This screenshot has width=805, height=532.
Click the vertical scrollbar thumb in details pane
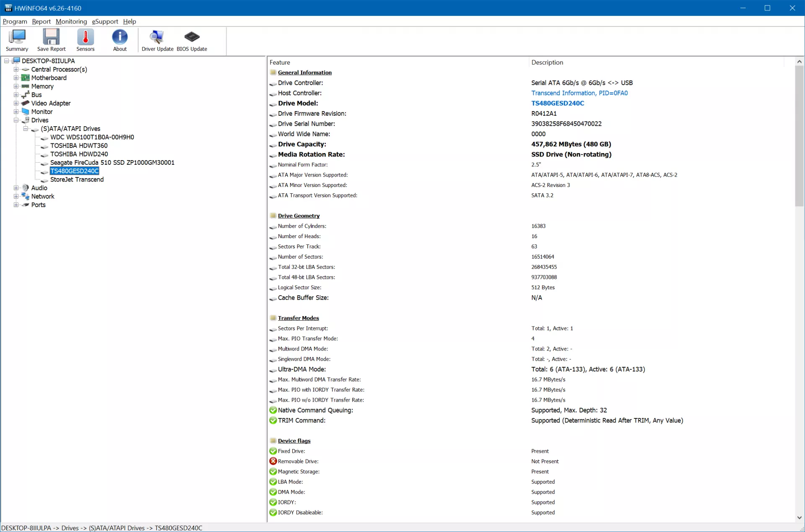(799, 136)
